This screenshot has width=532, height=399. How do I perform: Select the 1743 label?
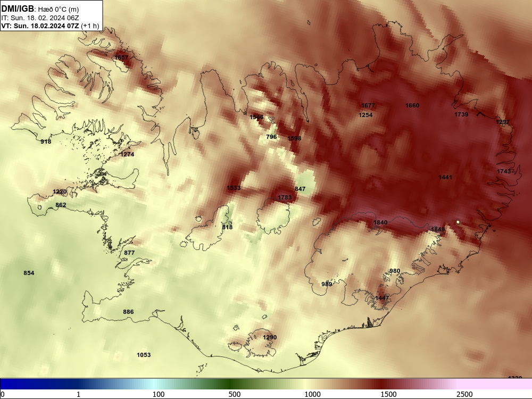point(504,171)
